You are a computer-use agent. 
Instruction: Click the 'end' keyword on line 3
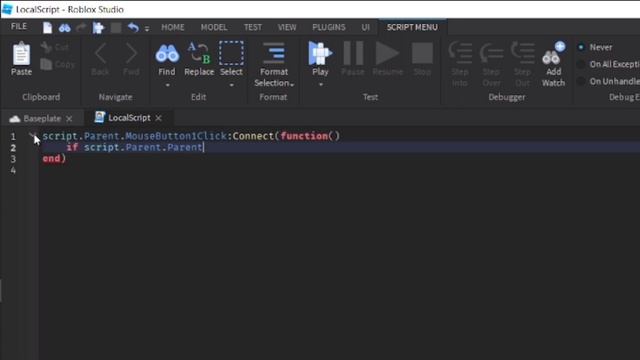51,158
